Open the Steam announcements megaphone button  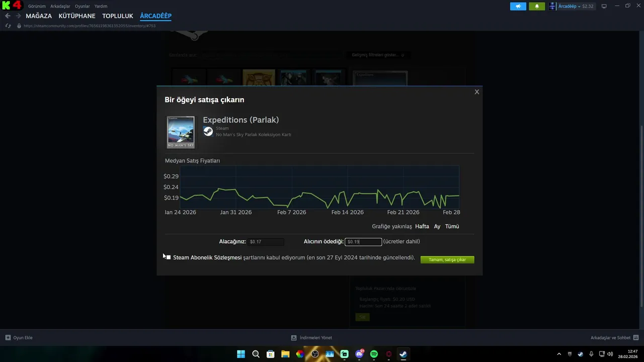tap(518, 6)
